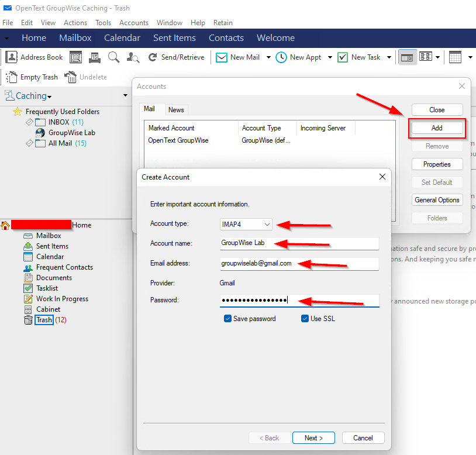The height and width of the screenshot is (455, 476).
Task: Open the Account type IMAP4 dropdown
Action: (246, 224)
